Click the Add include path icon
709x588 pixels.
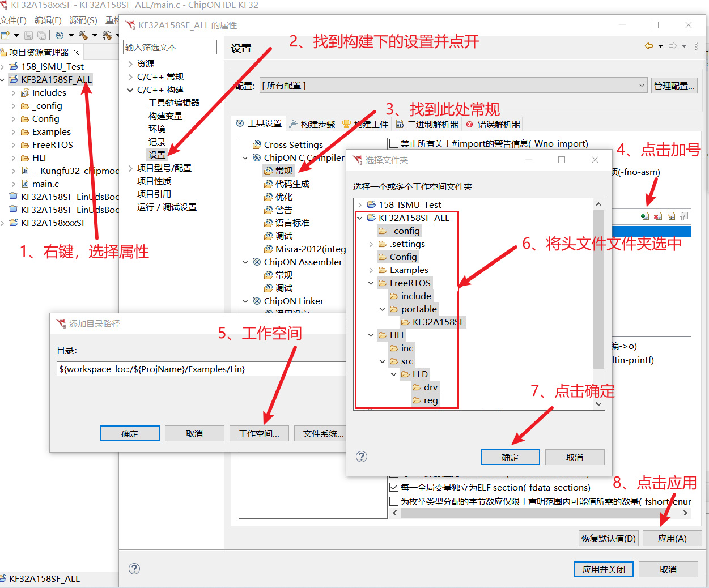tap(645, 216)
